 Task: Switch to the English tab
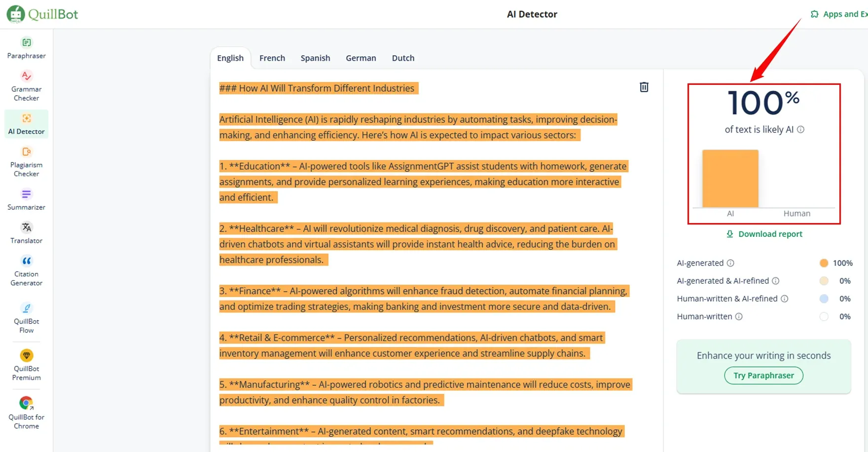coord(230,58)
